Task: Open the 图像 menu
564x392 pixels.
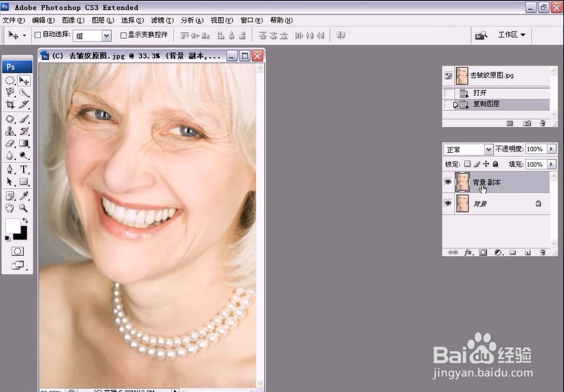Action: (73, 20)
